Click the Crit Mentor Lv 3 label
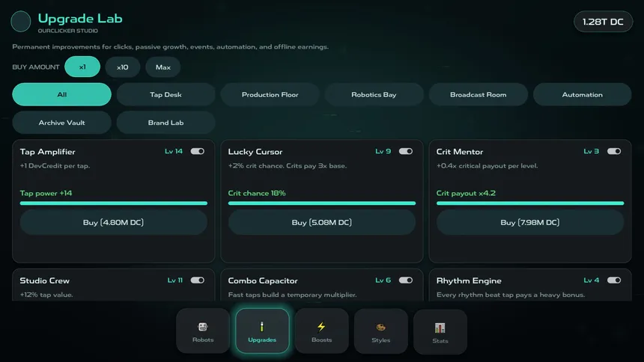Image resolution: width=644 pixels, height=362 pixels. [591, 151]
